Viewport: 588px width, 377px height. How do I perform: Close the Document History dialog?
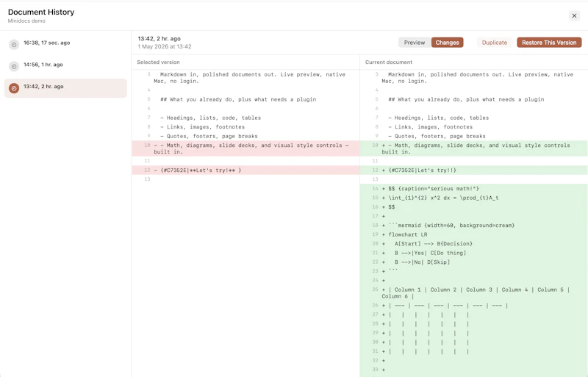click(574, 15)
